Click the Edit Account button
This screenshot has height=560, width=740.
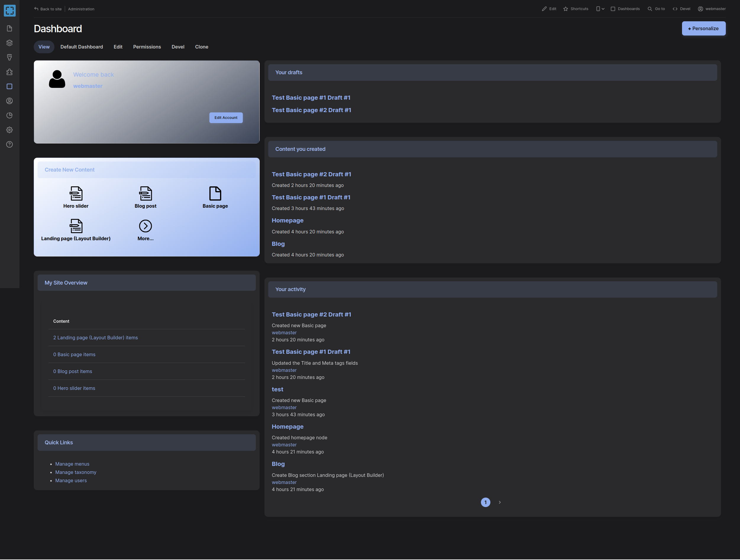pos(226,118)
